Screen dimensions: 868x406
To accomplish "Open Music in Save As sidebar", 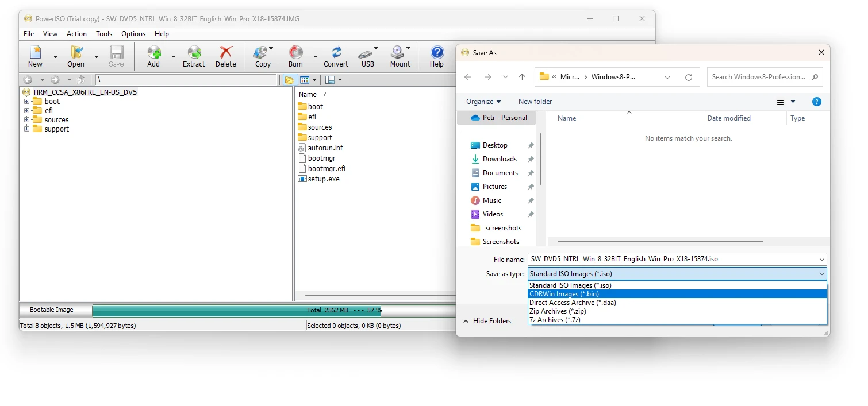I will tap(491, 200).
